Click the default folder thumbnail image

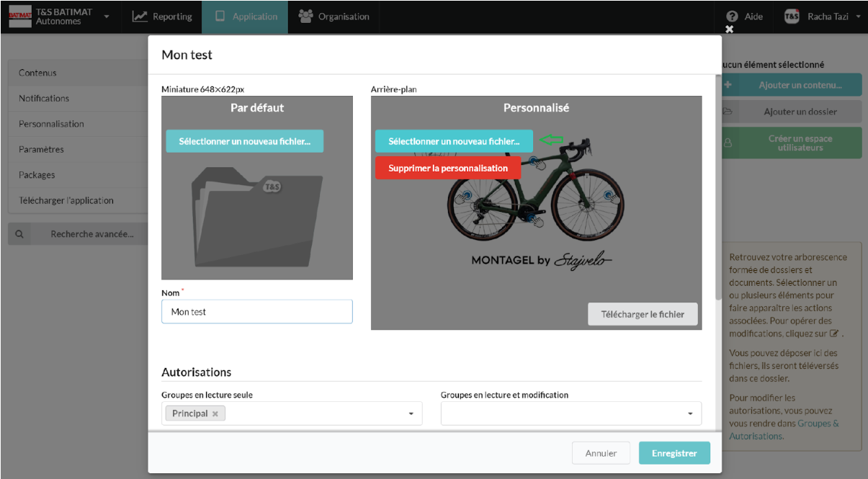pyautogui.click(x=257, y=216)
